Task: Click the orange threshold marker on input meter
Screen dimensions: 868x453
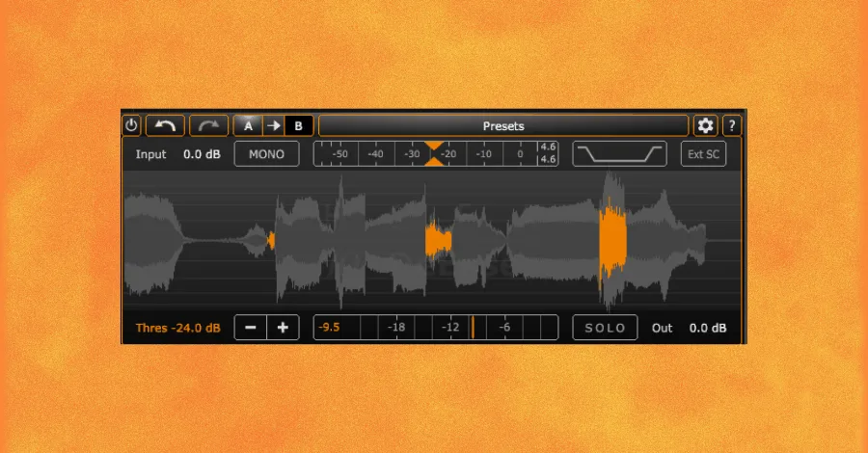Action: coord(433,154)
